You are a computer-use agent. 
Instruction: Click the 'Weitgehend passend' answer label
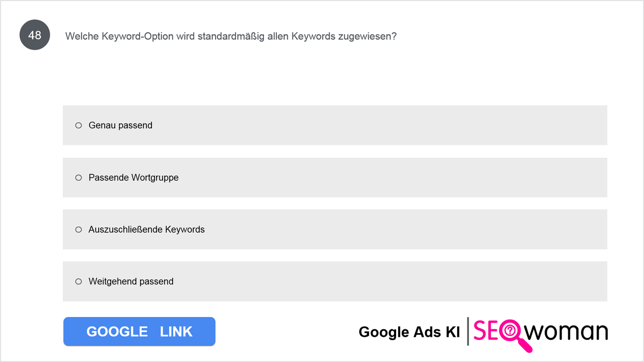click(x=131, y=282)
